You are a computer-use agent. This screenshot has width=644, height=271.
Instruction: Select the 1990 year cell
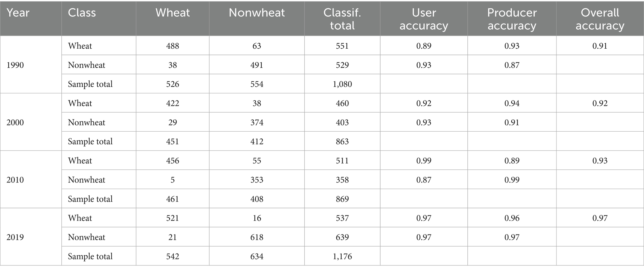(15, 65)
